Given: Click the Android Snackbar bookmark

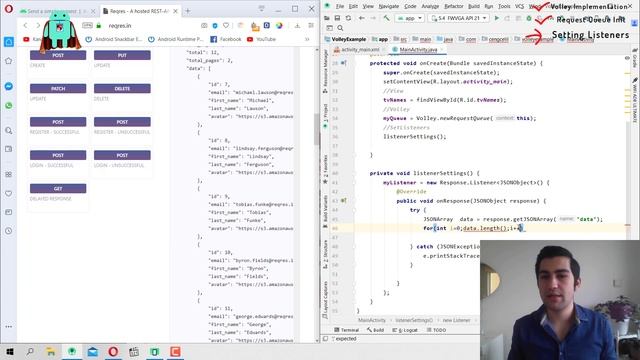Looking at the screenshot, I should click(113, 39).
